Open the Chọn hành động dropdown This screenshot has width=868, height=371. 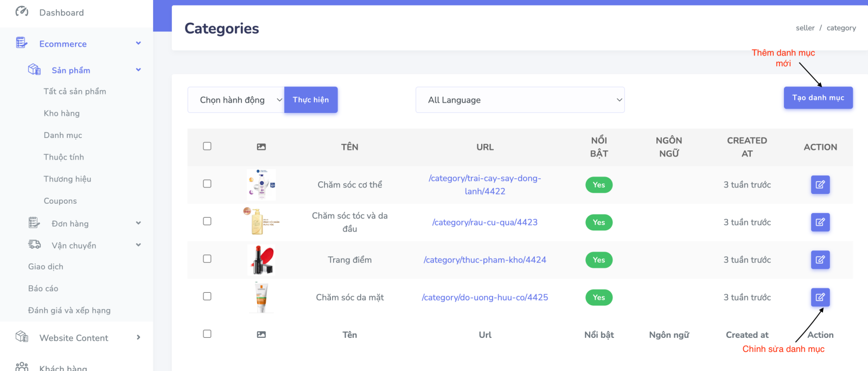point(235,100)
